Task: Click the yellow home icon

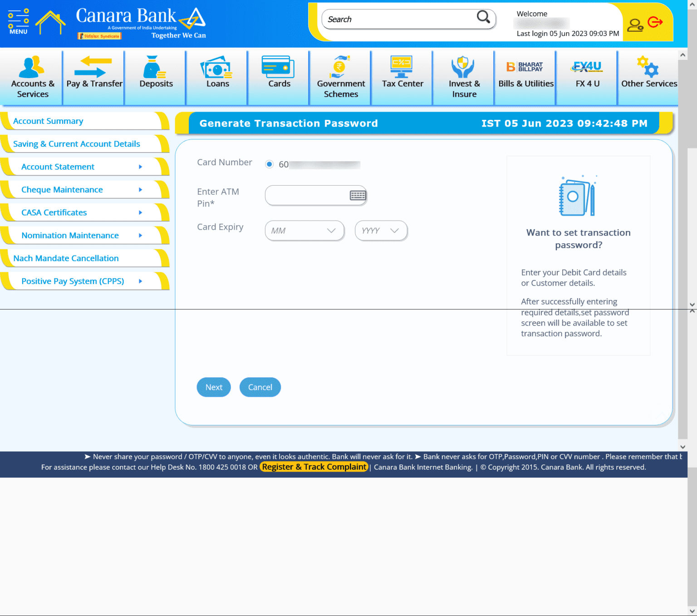Action: pos(50,23)
